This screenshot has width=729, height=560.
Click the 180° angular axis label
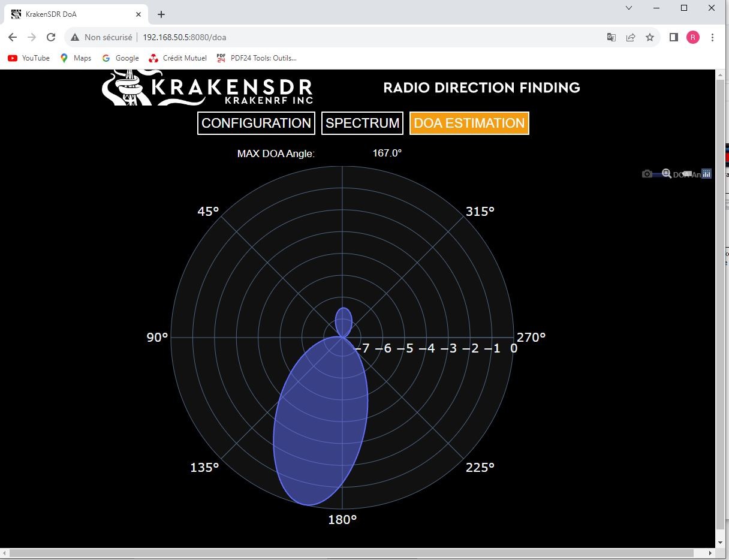coord(342,520)
